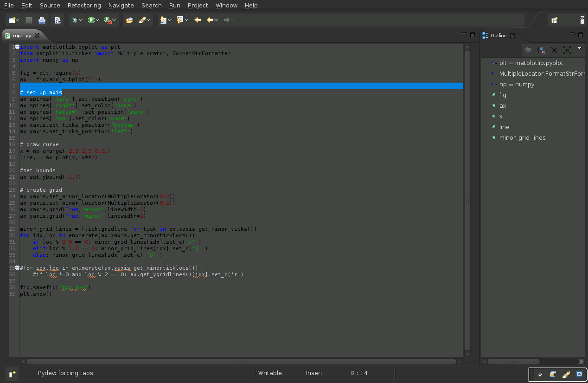Close the Outline view
Image resolution: width=588 pixels, height=383 pixels.
point(512,35)
